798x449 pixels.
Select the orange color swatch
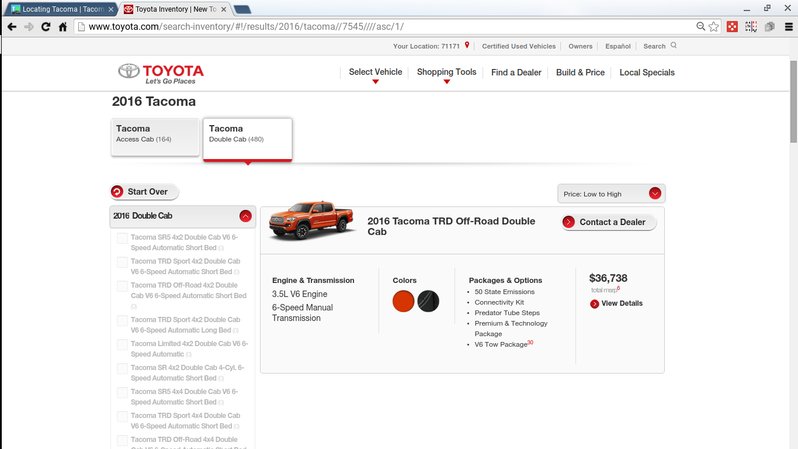click(403, 301)
